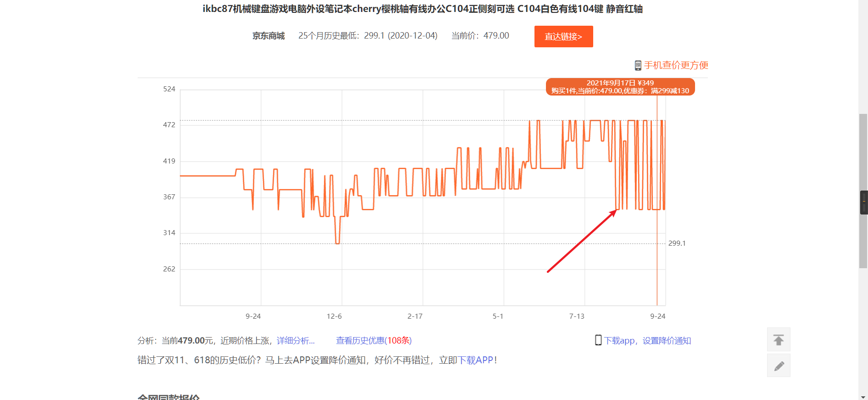868x400 pixels.
Task: Open 手机查价更方便 link
Action: [x=676, y=65]
